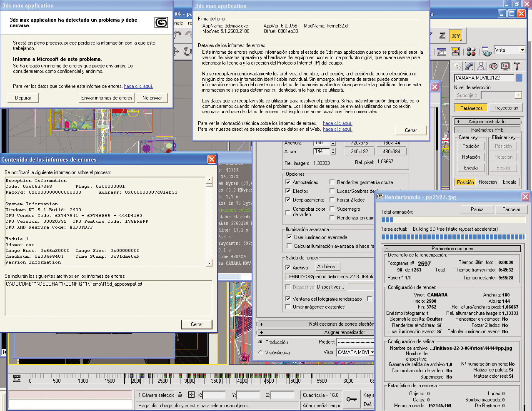532x411 pixels.
Task: Click Archivos... button in Salida de render
Action: 328,267
